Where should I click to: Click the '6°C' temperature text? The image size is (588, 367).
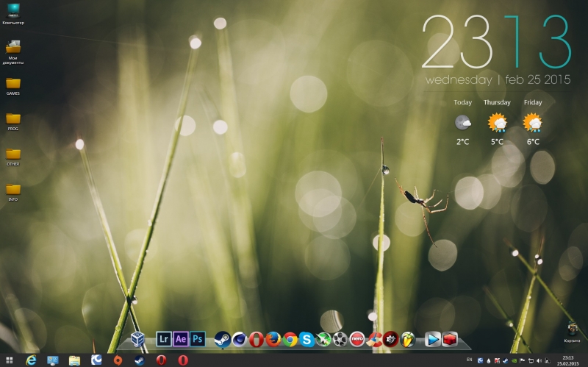tap(533, 142)
